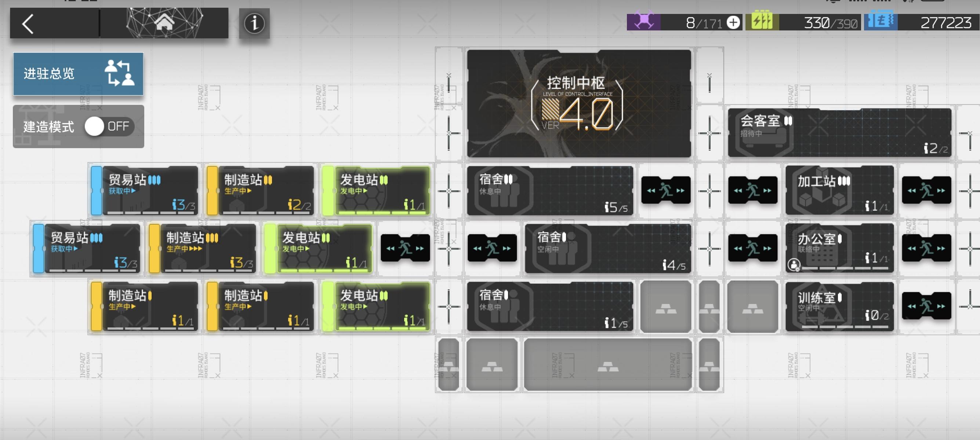The width and height of the screenshot is (980, 440).
Task: Tap progress bar under 办公室
Action: (x=845, y=268)
